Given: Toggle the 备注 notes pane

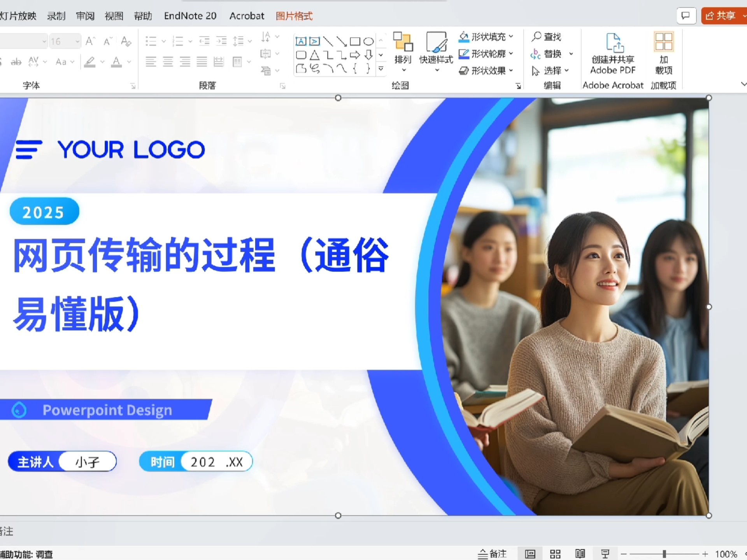Looking at the screenshot, I should tap(492, 554).
